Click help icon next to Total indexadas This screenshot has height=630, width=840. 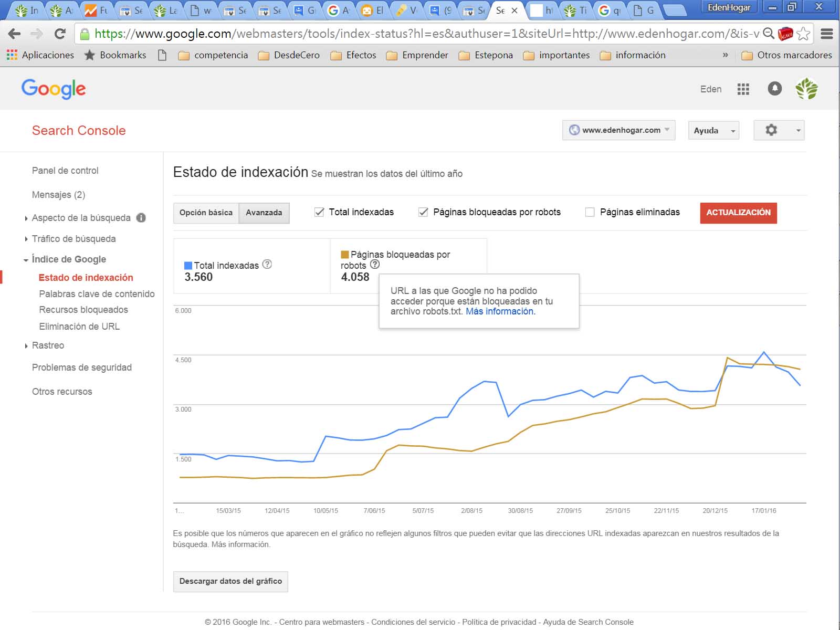click(267, 264)
